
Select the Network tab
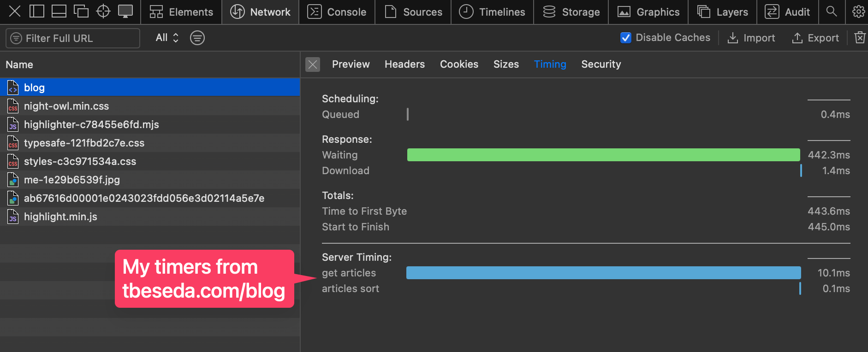coord(260,12)
